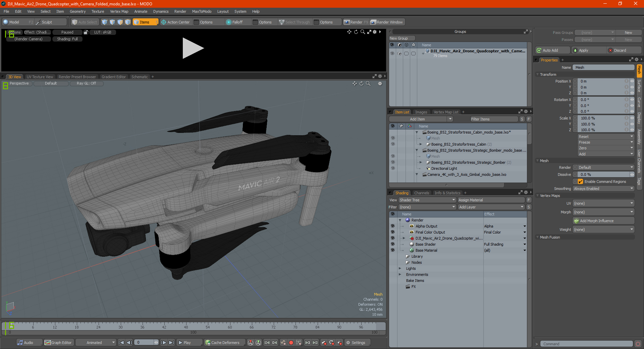644x349 pixels.
Task: Click the Dissolve percentage slider
Action: coord(603,174)
